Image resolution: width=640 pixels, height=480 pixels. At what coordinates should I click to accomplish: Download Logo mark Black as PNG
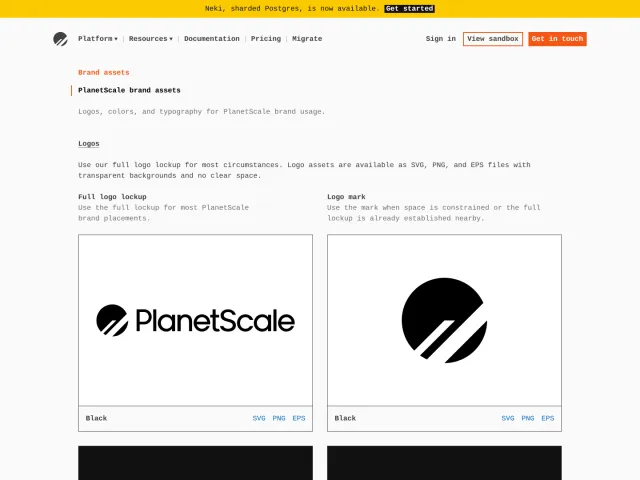[528, 418]
